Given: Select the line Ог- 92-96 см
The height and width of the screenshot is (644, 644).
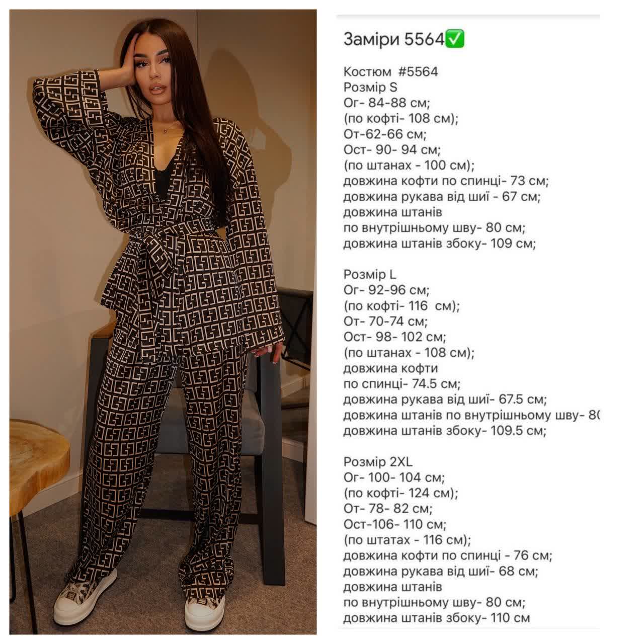Looking at the screenshot, I should [x=386, y=290].
